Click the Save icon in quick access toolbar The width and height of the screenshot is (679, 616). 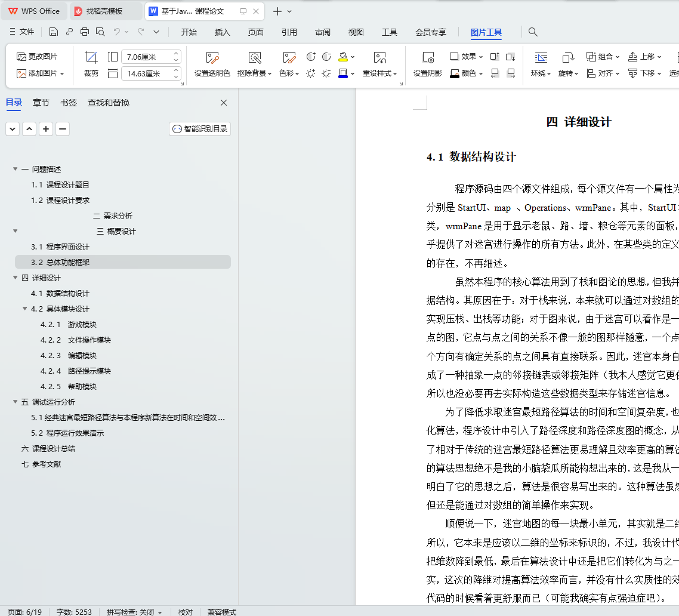pyautogui.click(x=53, y=32)
